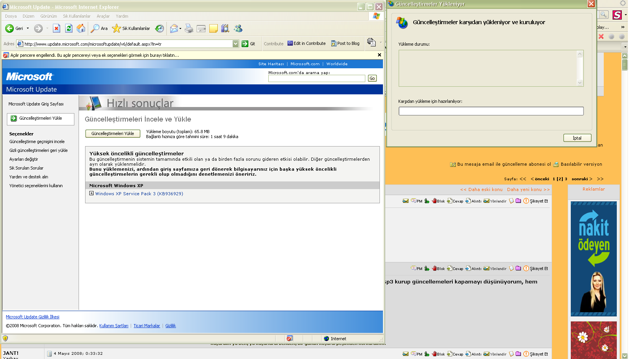
Task: Go back with the Geri arrow button
Action: [x=14, y=28]
